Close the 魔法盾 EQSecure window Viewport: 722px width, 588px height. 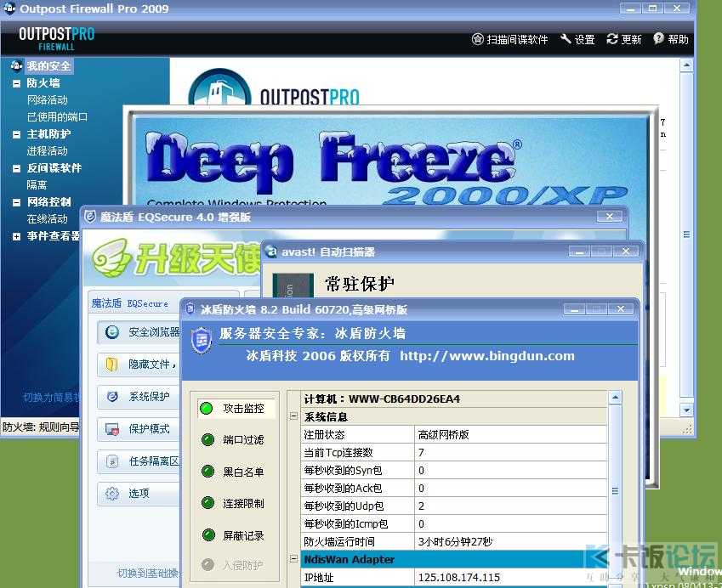(x=610, y=216)
